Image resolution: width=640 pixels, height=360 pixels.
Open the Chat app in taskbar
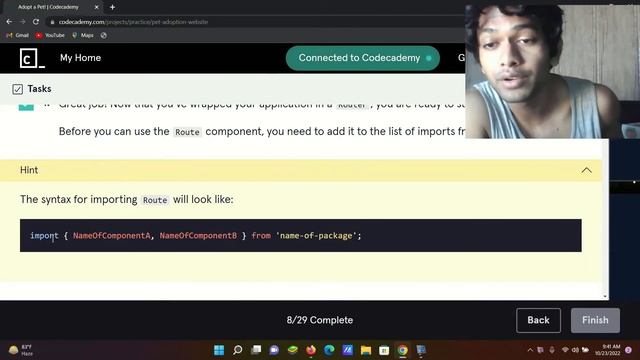pyautogui.click(x=274, y=350)
